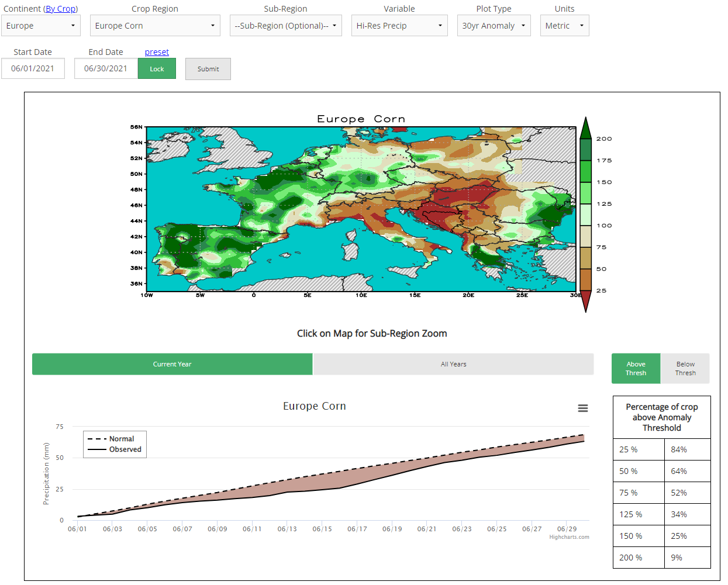Switch to the All Years tab

[x=453, y=364]
